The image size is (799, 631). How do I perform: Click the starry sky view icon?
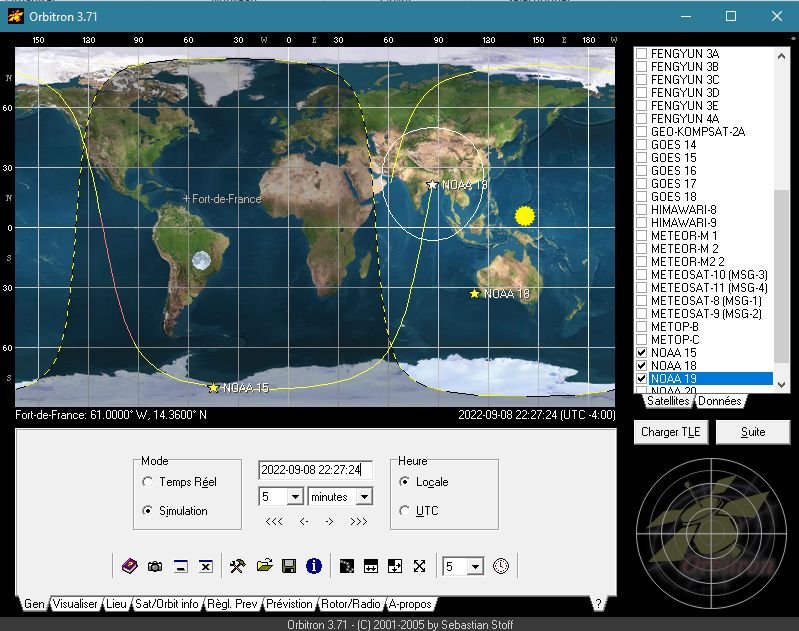(347, 566)
